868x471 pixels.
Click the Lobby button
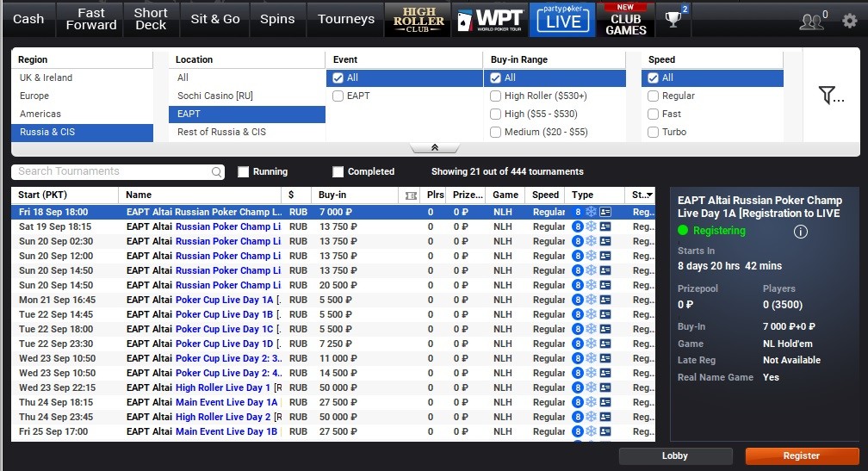pos(675,456)
